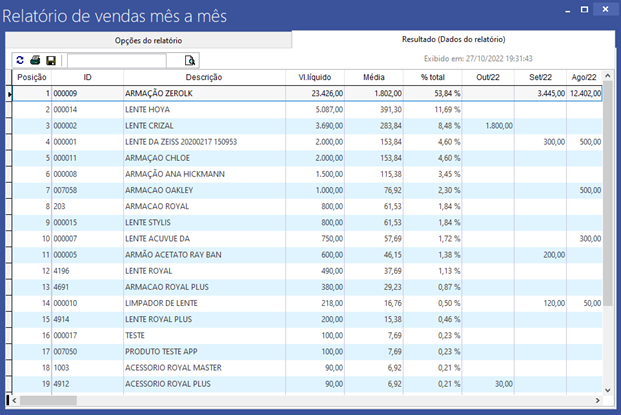
Task: Select the 1.800,00 Out/22 cell
Action: [x=488, y=126]
